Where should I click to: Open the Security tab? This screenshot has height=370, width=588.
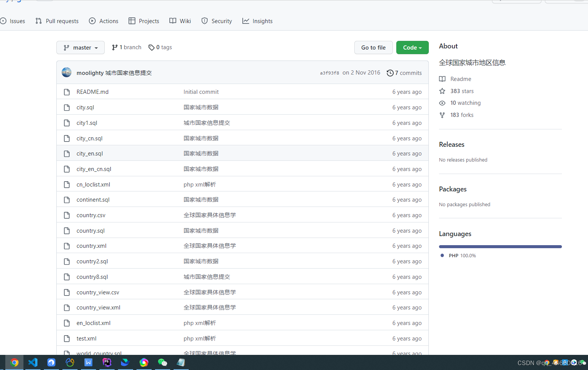(217, 21)
